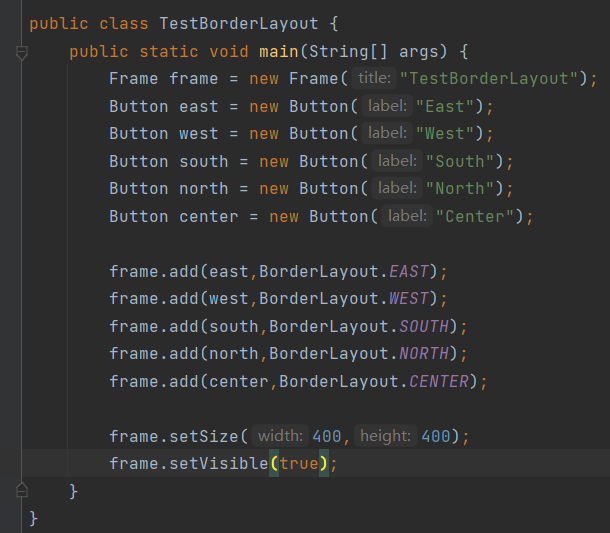Click the "TestBorderLayout" string literal
This screenshot has width=610, height=533.
click(489, 79)
